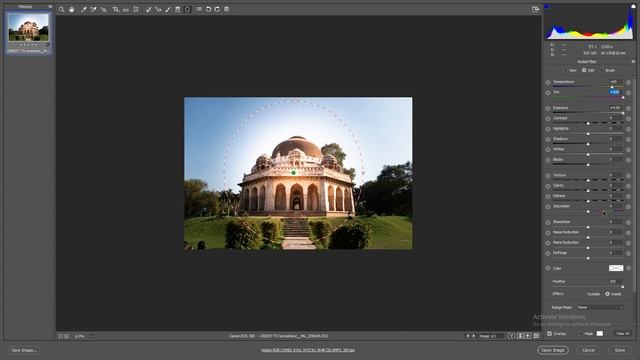Select the filmstrip image thumbnail
Screen dimensions: 640x360
pos(28,27)
